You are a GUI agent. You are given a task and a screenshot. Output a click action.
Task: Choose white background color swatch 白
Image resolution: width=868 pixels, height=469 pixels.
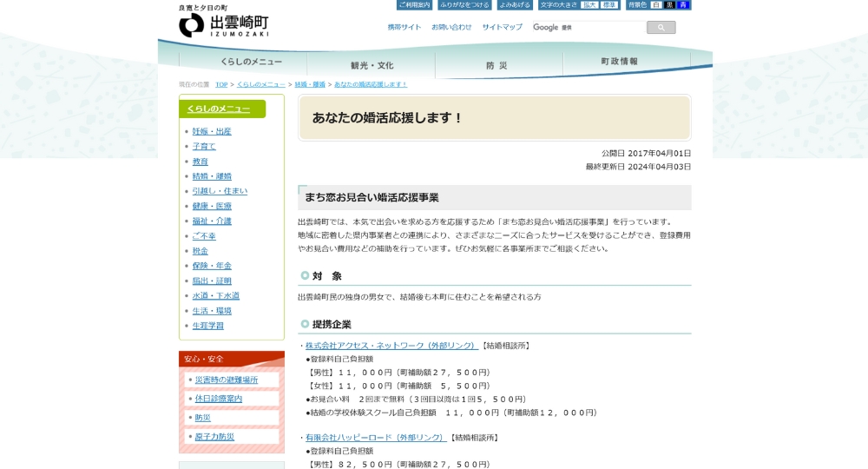tap(657, 5)
